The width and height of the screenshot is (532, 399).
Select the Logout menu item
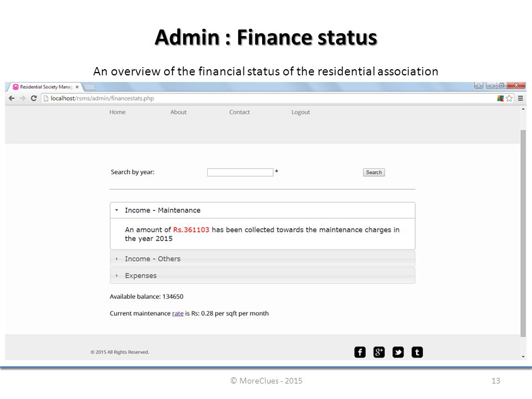[x=300, y=112]
